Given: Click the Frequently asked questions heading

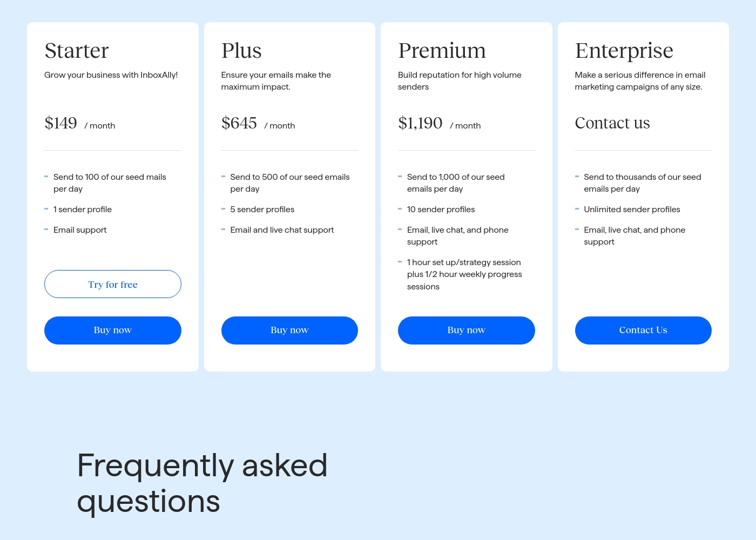Looking at the screenshot, I should tap(202, 483).
